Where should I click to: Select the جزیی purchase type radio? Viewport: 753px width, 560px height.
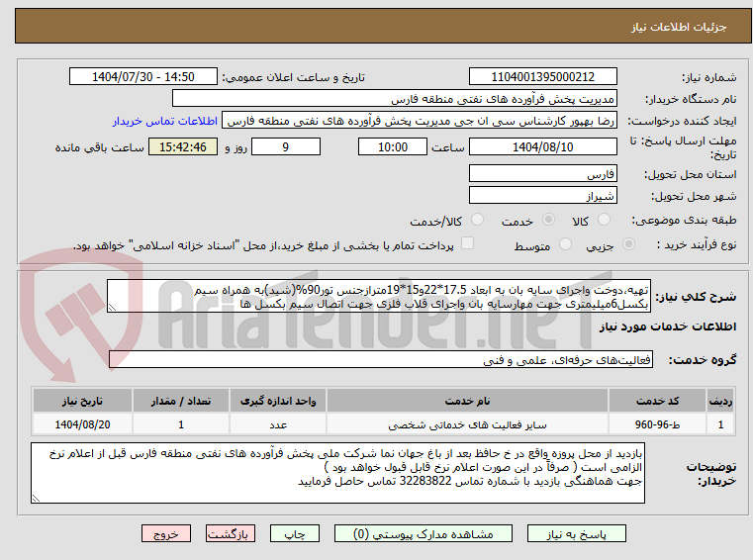tap(628, 244)
